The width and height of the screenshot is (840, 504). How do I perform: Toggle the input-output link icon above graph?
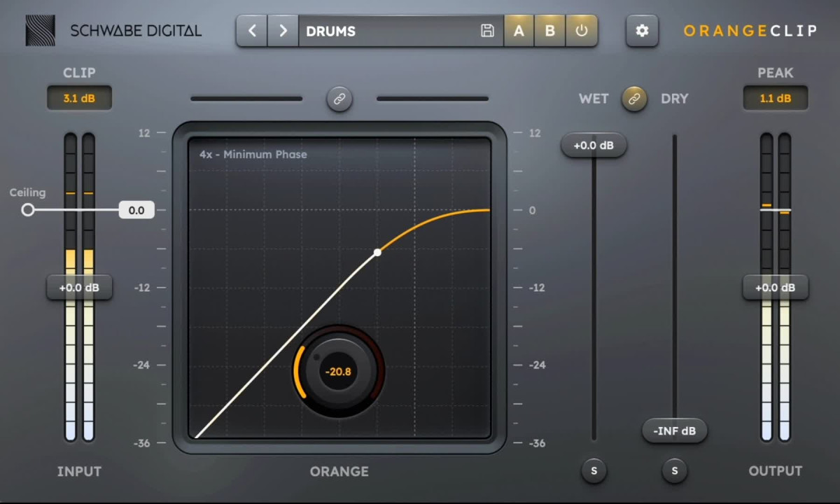tap(339, 99)
